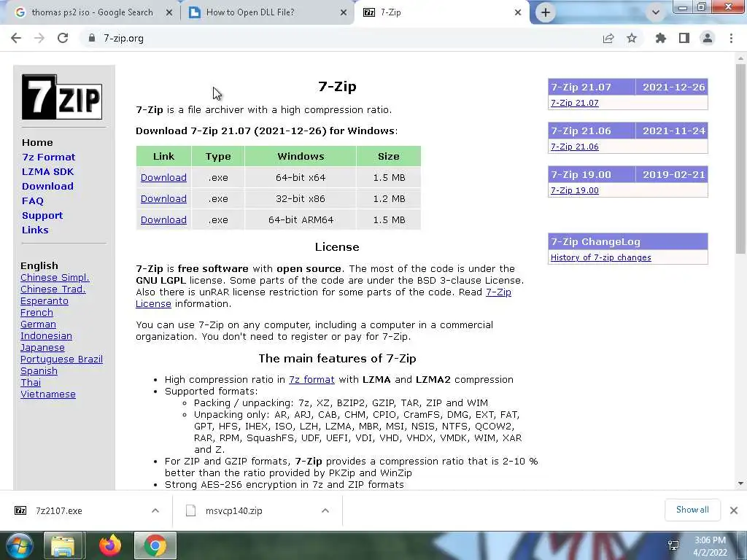
Task: Switch language to Indonesian
Action: point(46,335)
